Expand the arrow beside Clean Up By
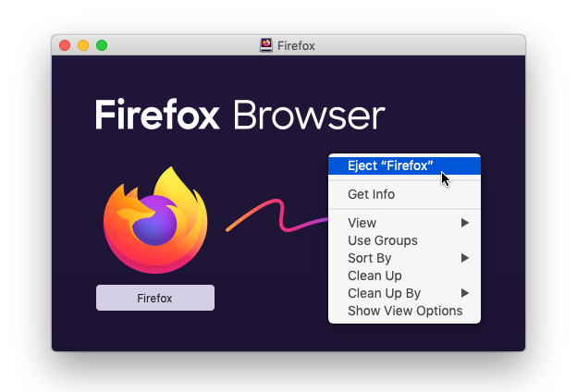Image resolution: width=577 pixels, height=392 pixels. click(466, 293)
